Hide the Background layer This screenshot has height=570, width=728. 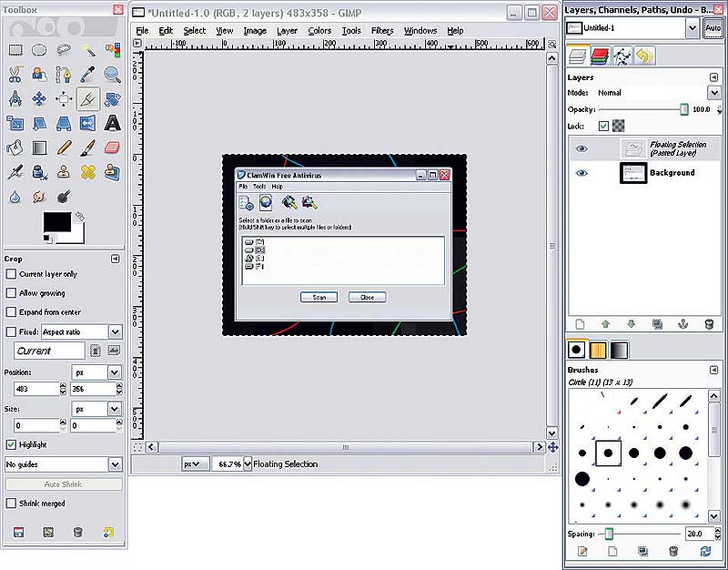(x=581, y=173)
